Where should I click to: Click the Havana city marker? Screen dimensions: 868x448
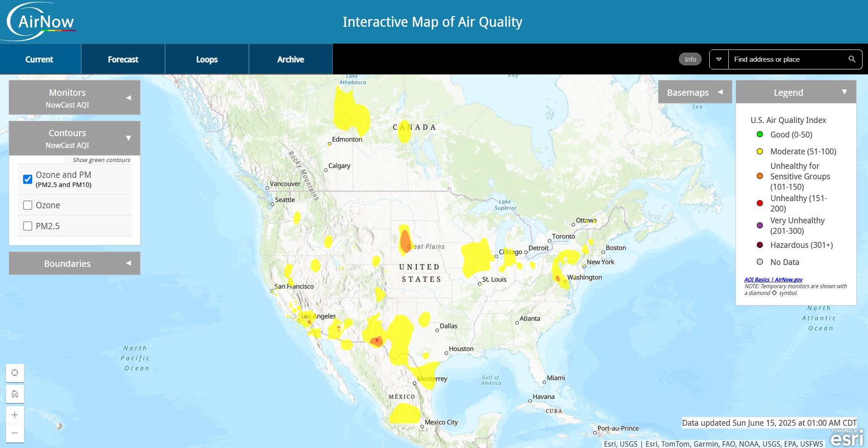tap(530, 401)
